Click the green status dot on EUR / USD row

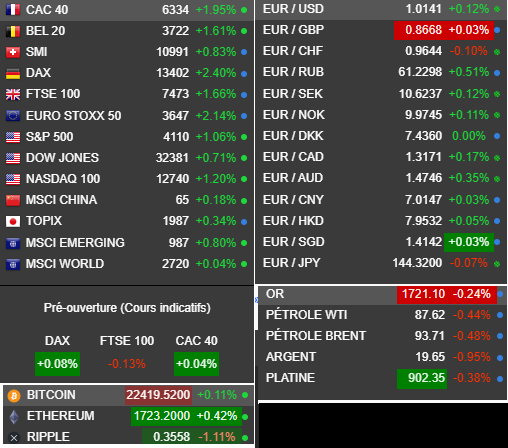[497, 9]
